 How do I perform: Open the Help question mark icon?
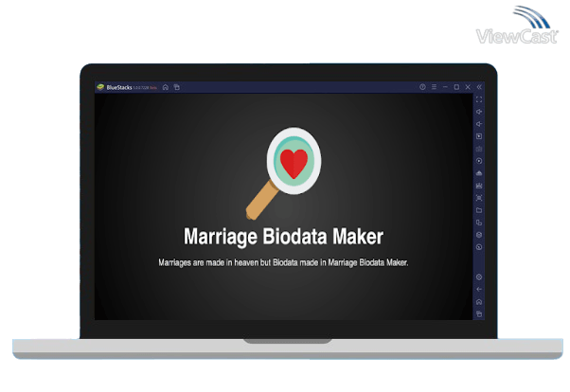[422, 87]
